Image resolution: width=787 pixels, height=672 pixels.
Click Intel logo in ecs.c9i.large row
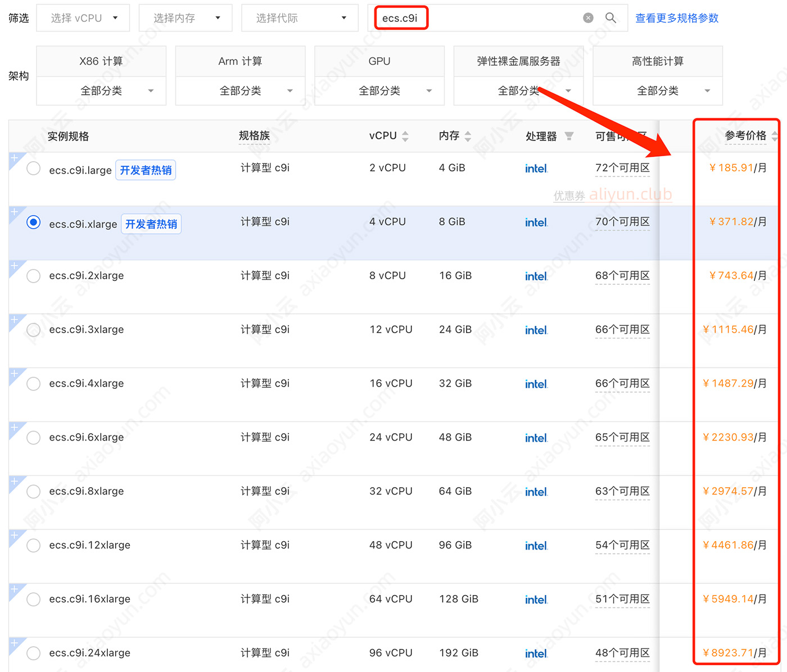pyautogui.click(x=536, y=169)
